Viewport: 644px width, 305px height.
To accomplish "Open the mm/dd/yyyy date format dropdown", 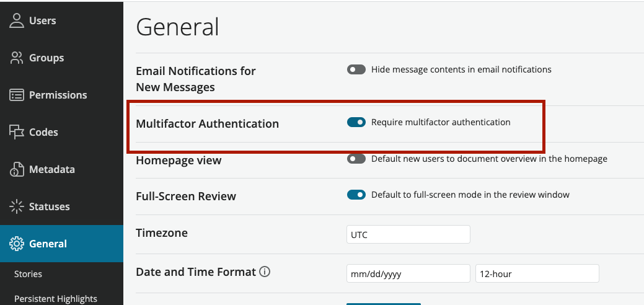I will 408,273.
